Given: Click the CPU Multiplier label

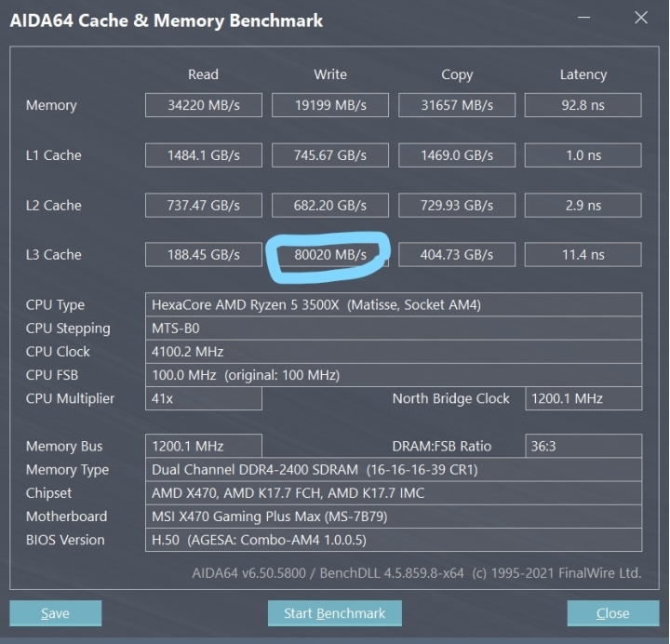Looking at the screenshot, I should pos(70,399).
